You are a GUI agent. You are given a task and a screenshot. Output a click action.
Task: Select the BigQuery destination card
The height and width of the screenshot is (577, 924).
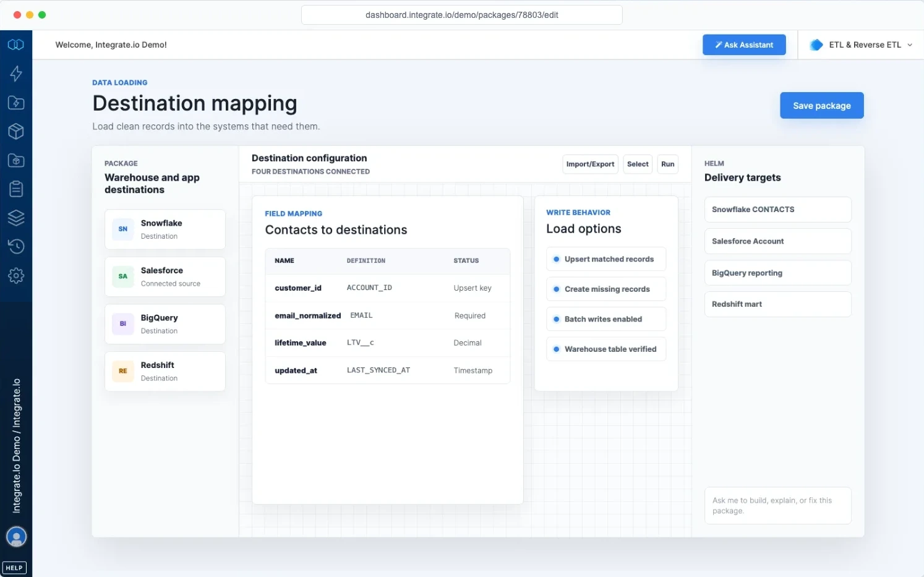(165, 324)
